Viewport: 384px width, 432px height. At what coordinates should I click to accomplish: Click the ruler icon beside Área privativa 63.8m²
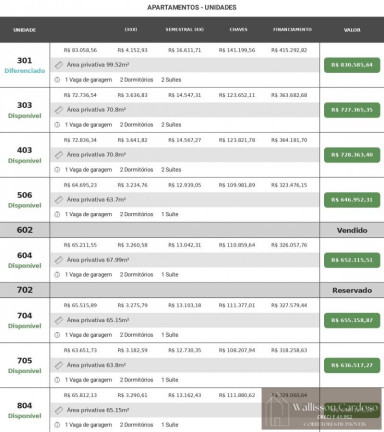59,365
